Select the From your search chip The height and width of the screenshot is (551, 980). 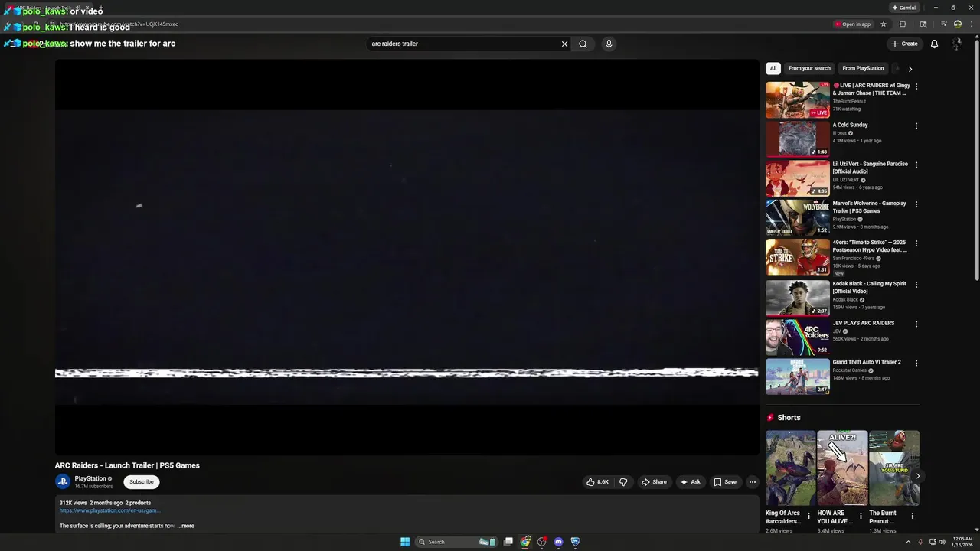[x=809, y=68]
